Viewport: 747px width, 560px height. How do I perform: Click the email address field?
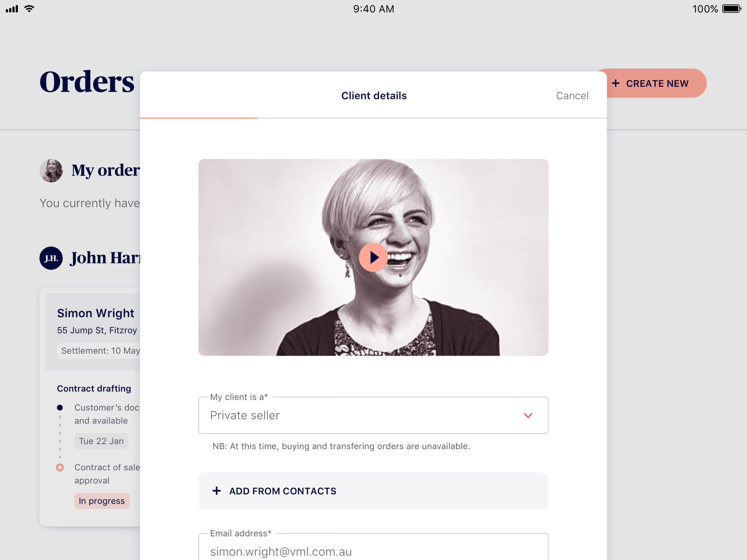pyautogui.click(x=373, y=548)
